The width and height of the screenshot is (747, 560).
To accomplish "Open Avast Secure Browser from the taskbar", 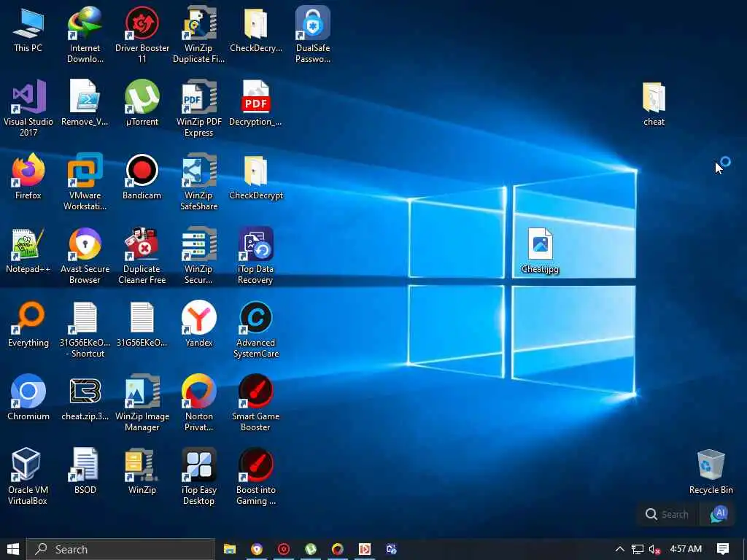I will point(257,549).
